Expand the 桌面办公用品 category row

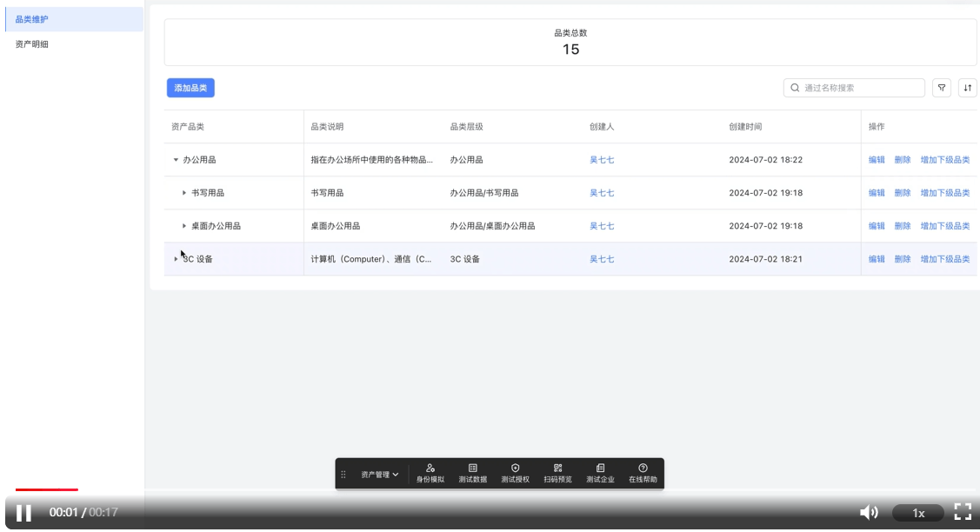[183, 226]
